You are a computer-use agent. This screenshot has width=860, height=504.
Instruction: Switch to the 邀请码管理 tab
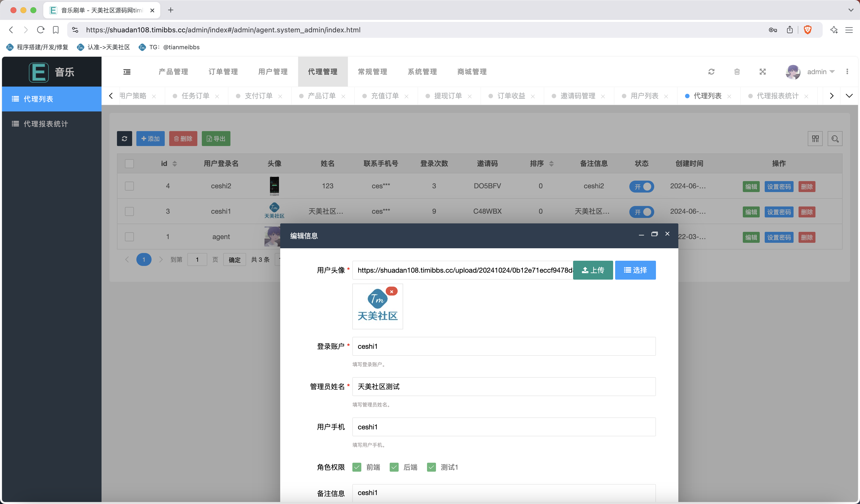pos(578,96)
